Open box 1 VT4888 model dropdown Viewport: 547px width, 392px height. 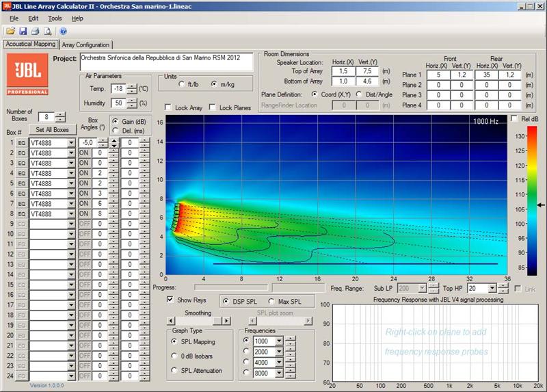(x=71, y=143)
